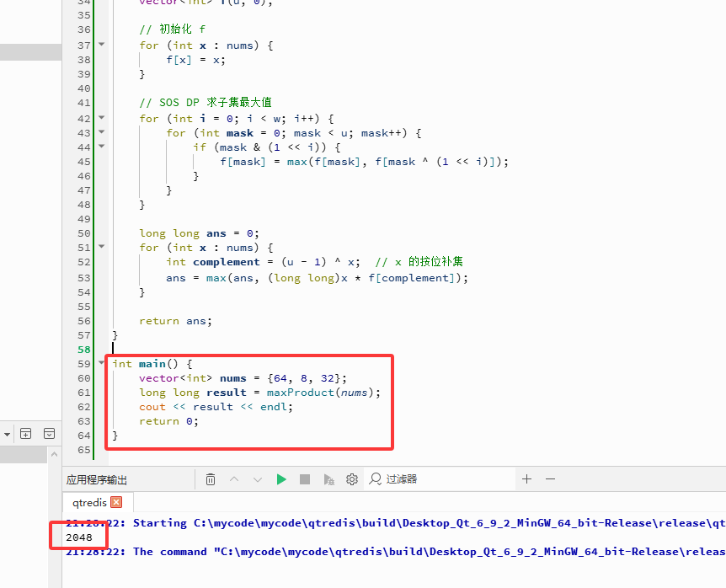This screenshot has width=726, height=588.
Task: Click "long long ans = 0;" line
Action: tap(199, 233)
